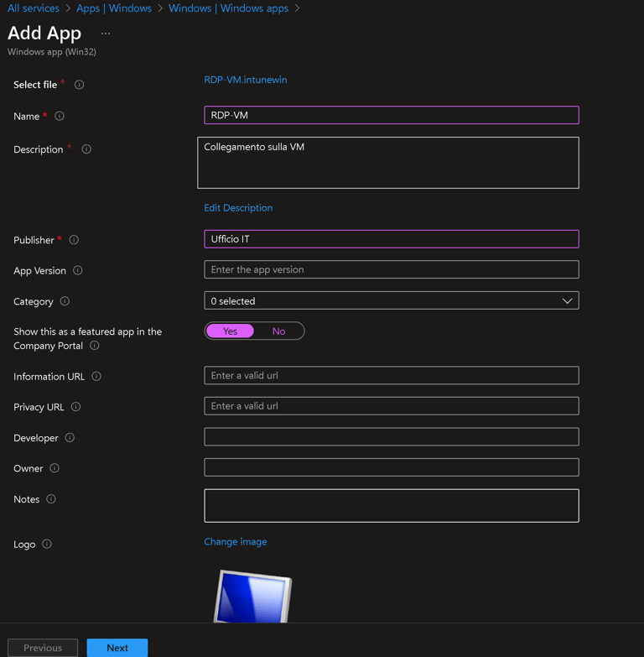Click the info icon beside Privacy URL
This screenshot has width=644, height=657.
click(75, 407)
